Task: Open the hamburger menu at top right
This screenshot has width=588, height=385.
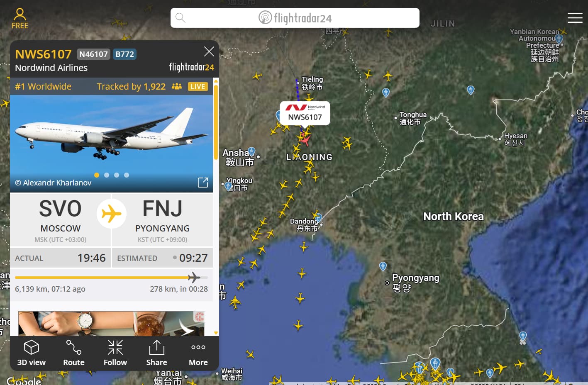Action: pos(575,18)
